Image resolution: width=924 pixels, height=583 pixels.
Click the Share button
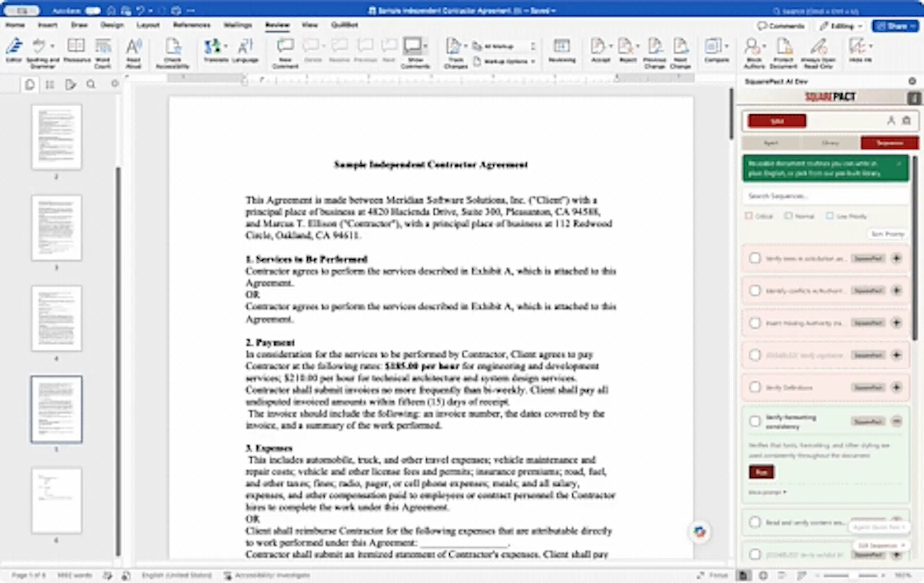[895, 26]
